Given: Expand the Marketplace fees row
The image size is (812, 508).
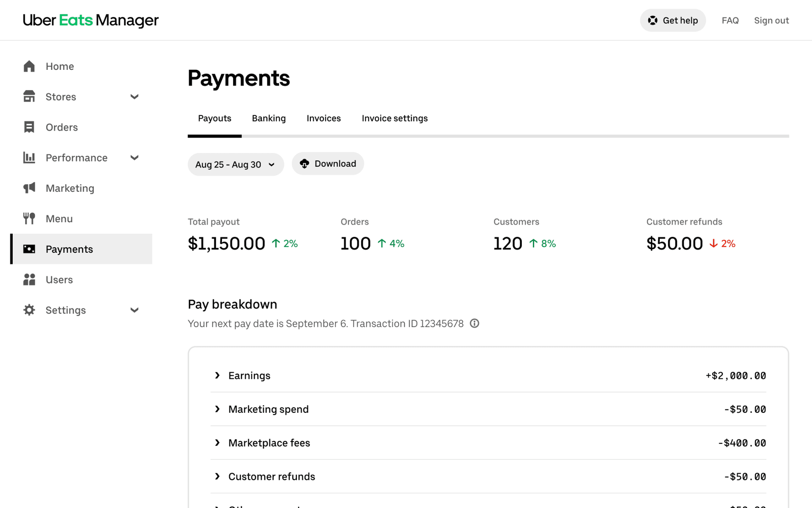Looking at the screenshot, I should pyautogui.click(x=217, y=443).
